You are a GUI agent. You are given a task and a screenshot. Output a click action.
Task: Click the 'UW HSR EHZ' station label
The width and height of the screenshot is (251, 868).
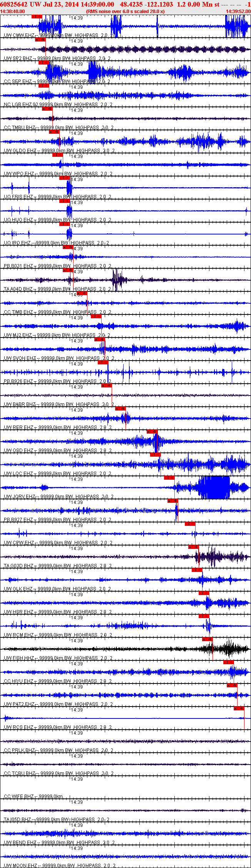point(18,612)
